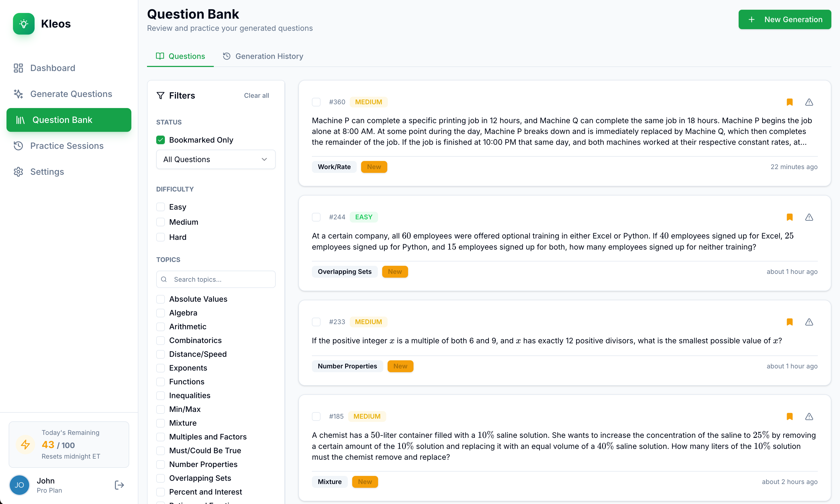The image size is (840, 504).
Task: Enable the Hard difficulty filter
Action: [x=160, y=237]
